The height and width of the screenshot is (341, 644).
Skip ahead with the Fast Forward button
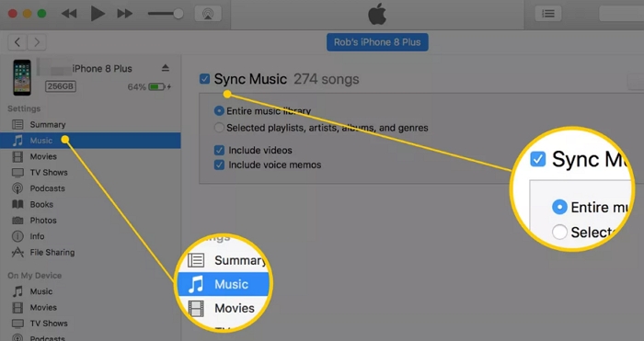(125, 14)
